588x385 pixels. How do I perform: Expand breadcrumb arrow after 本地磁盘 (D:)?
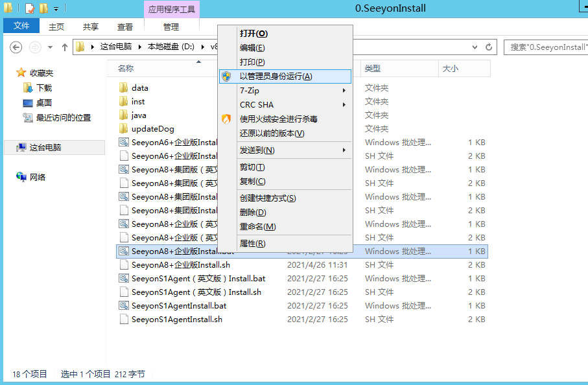coord(203,47)
